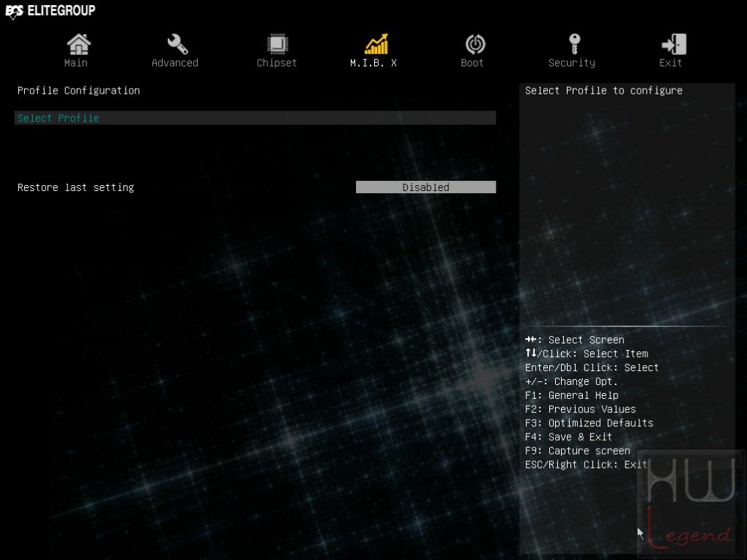Select the M.I.B. X chart icon
Image resolution: width=747 pixels, height=560 pixels.
pos(376,44)
